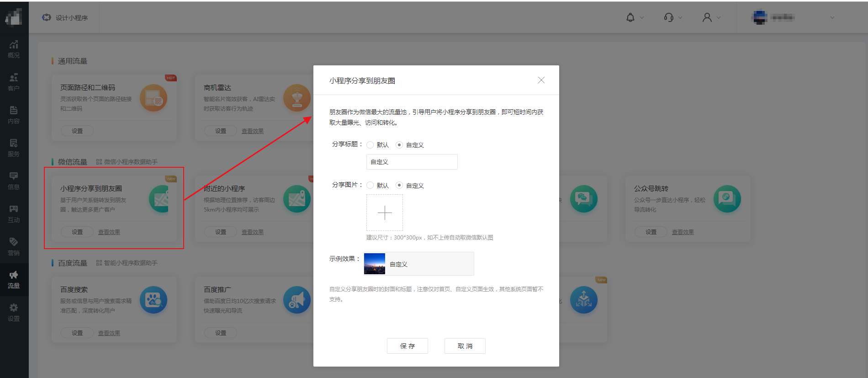Viewport: 868px width, 378px height.
Task: Close the 小程序分享到朋友圈 dialog
Action: (x=541, y=80)
